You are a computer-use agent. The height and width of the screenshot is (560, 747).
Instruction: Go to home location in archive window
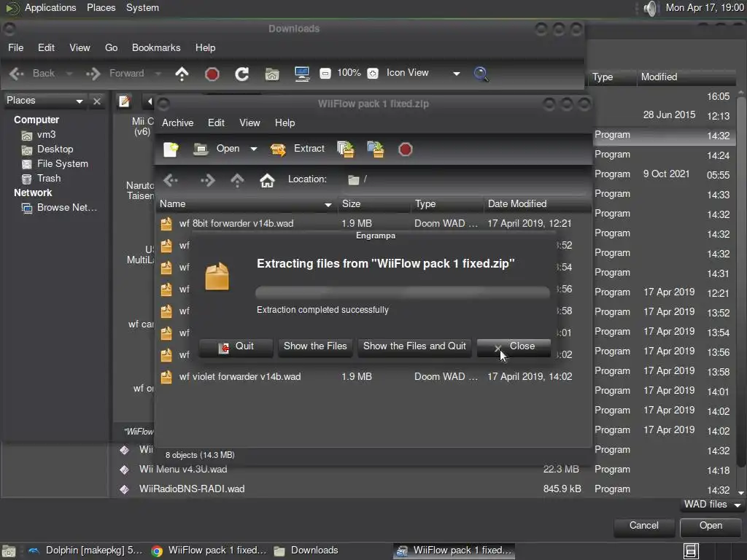[267, 180]
